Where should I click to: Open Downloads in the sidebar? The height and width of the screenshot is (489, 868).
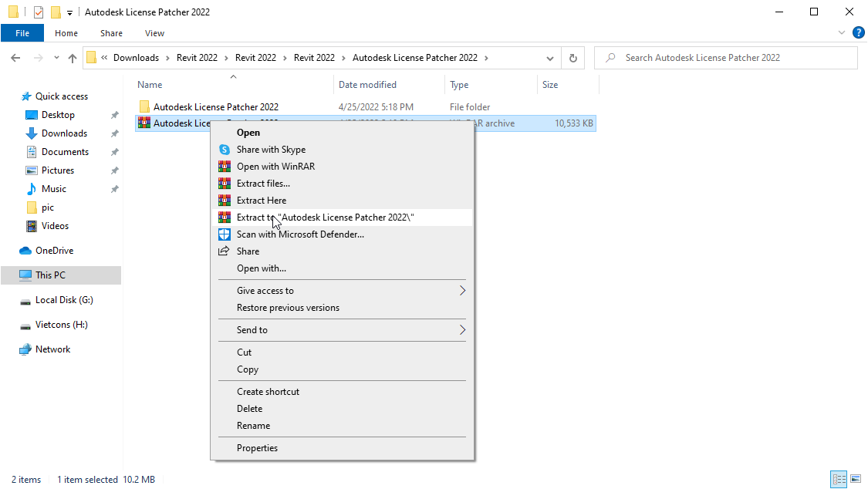(64, 133)
